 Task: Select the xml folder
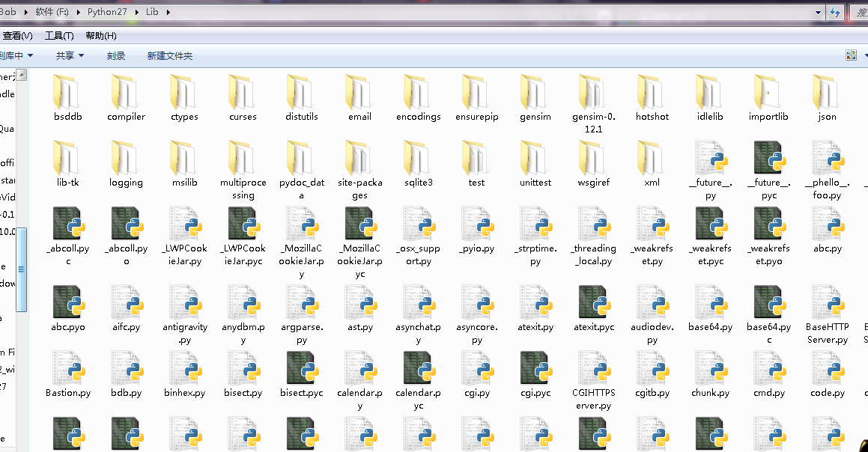(652, 164)
